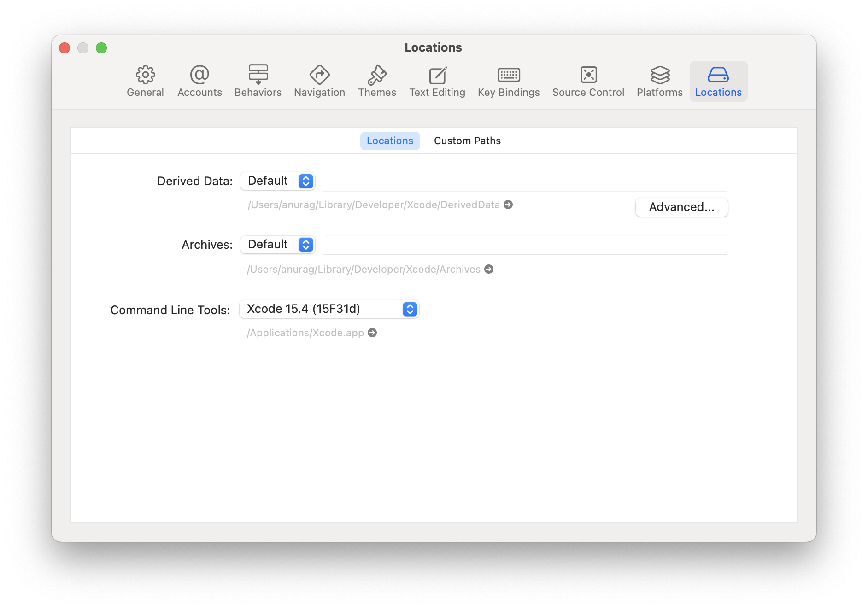This screenshot has width=868, height=610.
Task: Change the Command Line Tools version
Action: click(x=328, y=309)
